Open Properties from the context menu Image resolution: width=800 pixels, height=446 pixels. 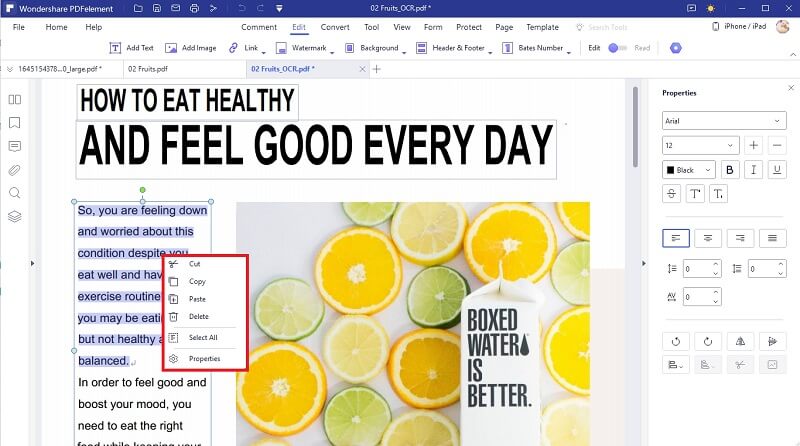coord(203,359)
